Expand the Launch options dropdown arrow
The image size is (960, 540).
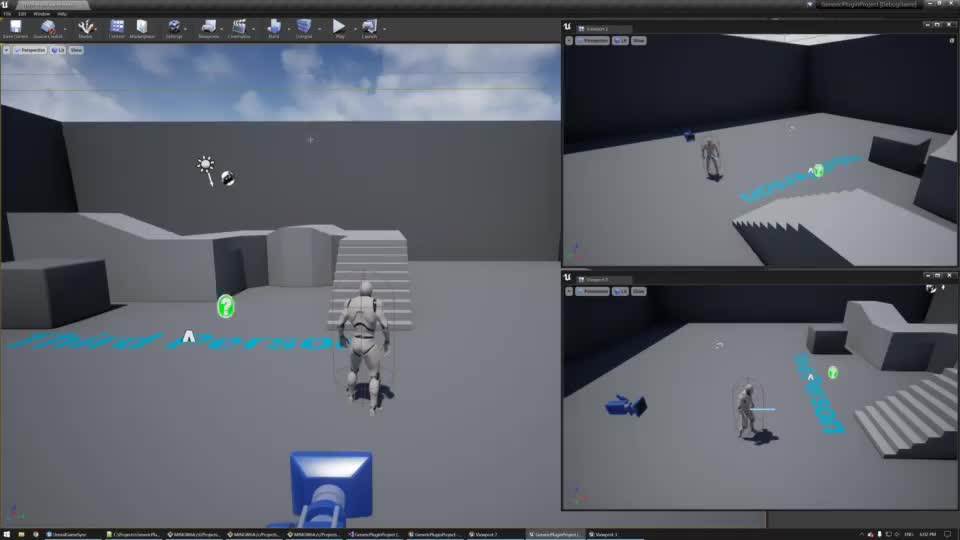pos(384,29)
